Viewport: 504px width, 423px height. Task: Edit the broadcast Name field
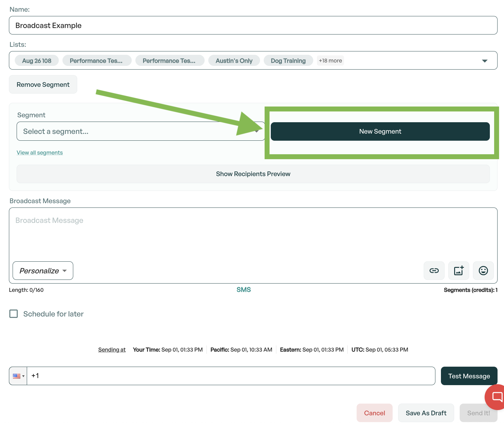click(253, 25)
